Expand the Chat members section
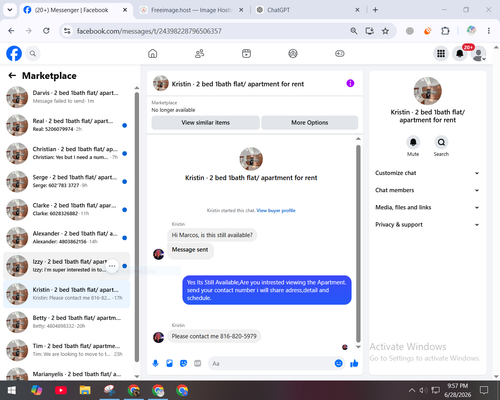Image resolution: width=500 pixels, height=400 pixels. 427,190
